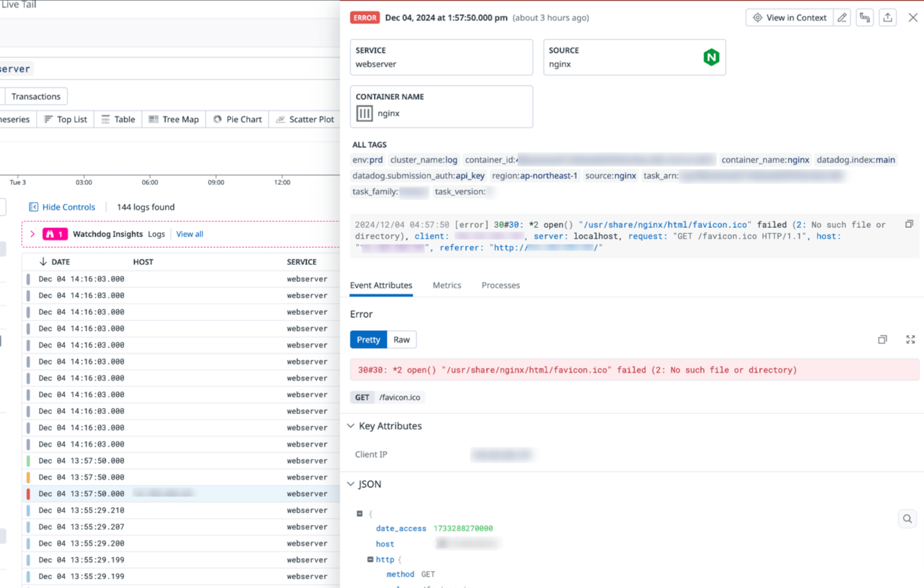Click the View in Context button
Viewport: 924px width, 588px height.
[790, 18]
